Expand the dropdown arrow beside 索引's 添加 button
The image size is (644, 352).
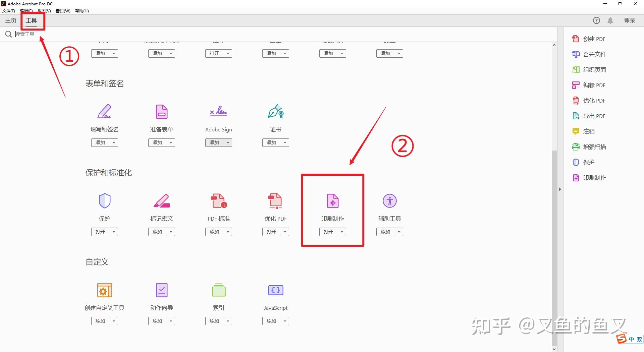(228, 321)
